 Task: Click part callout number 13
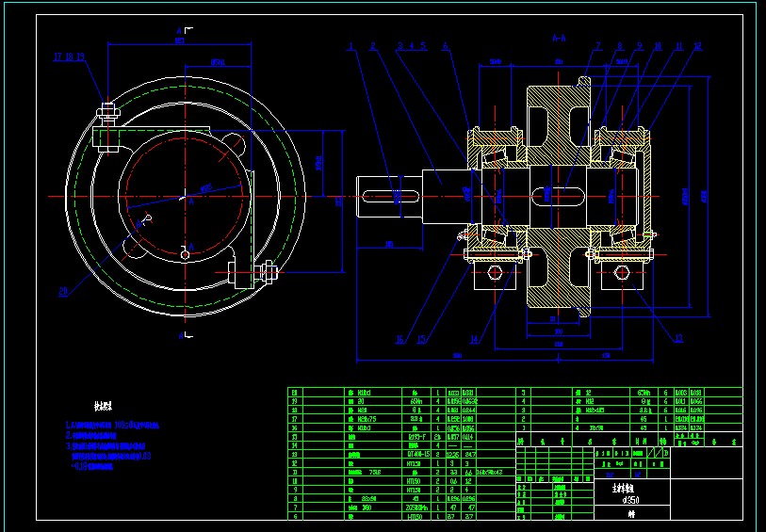677,338
